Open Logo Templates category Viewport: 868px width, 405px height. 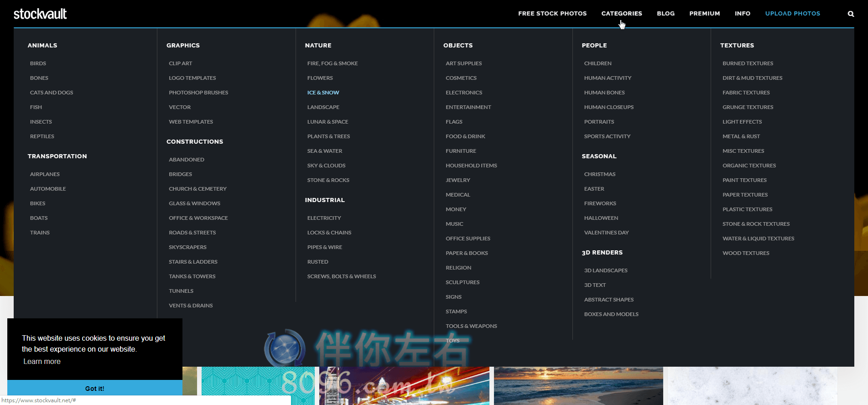pos(192,78)
